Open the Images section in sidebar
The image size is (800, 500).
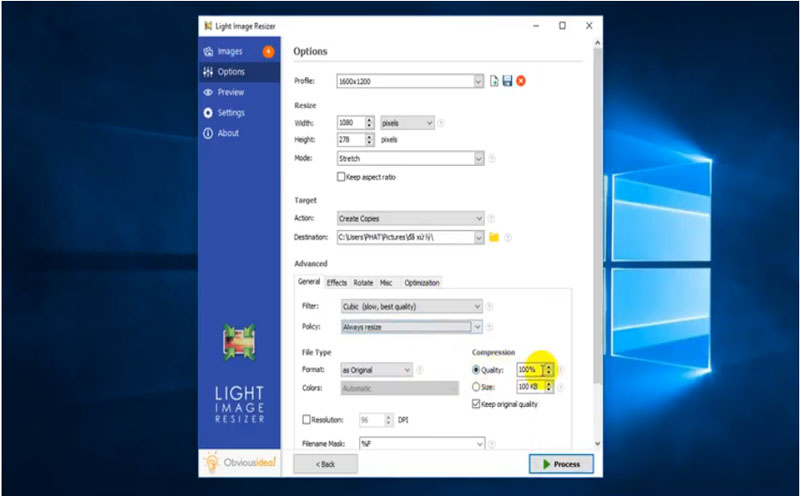tap(239, 52)
